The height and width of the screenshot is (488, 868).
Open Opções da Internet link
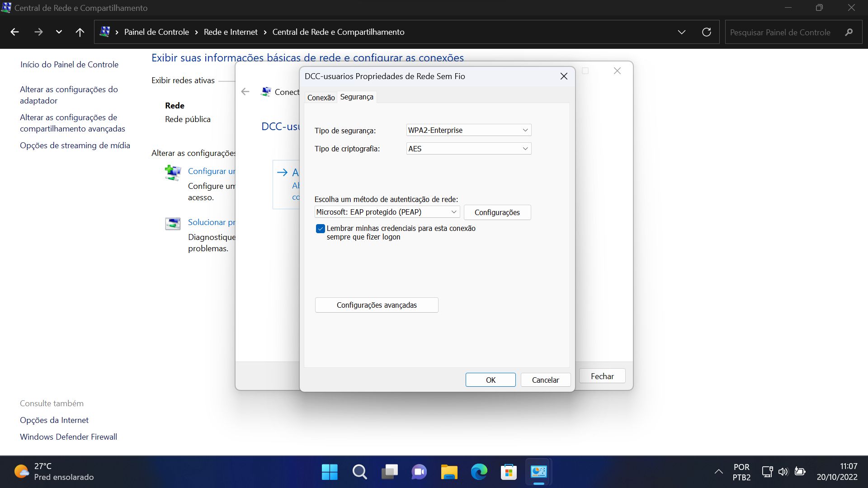[x=54, y=420]
